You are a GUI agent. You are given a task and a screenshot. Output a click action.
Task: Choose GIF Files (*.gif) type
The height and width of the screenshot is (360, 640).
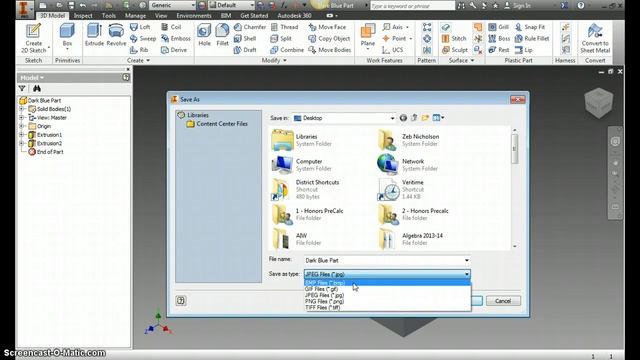click(387, 289)
